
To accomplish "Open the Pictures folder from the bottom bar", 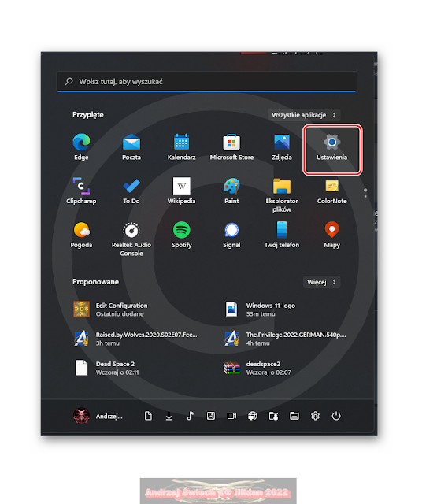I will click(x=211, y=416).
